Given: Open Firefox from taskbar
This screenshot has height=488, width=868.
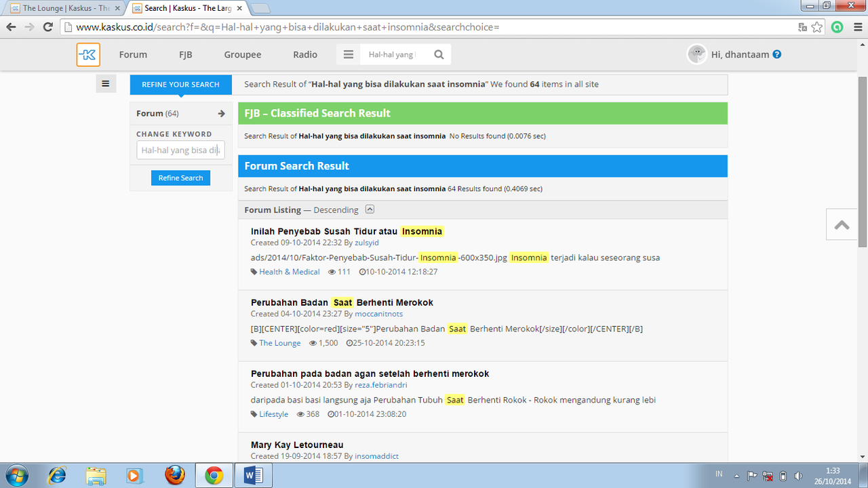Looking at the screenshot, I should pyautogui.click(x=175, y=475).
